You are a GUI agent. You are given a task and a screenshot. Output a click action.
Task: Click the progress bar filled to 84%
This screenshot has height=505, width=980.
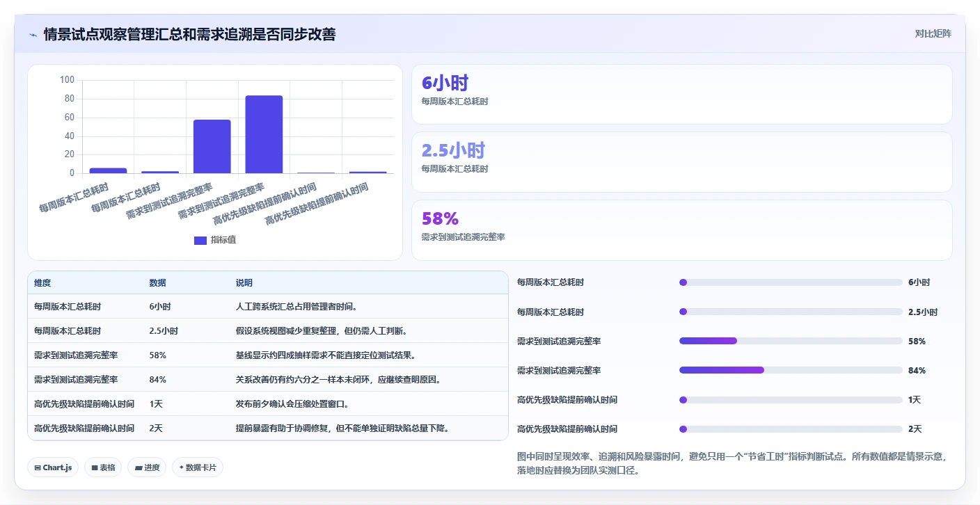click(x=791, y=370)
